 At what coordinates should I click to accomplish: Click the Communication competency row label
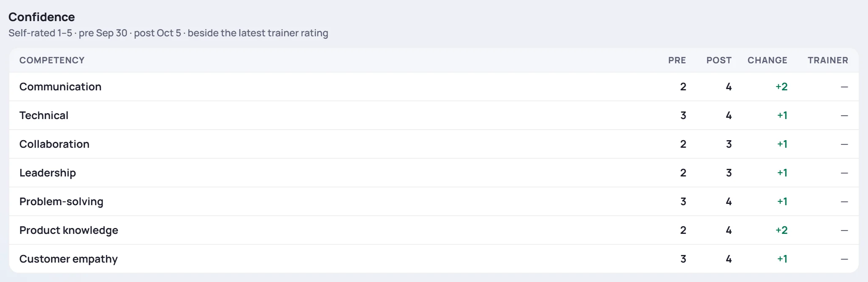[60, 87]
